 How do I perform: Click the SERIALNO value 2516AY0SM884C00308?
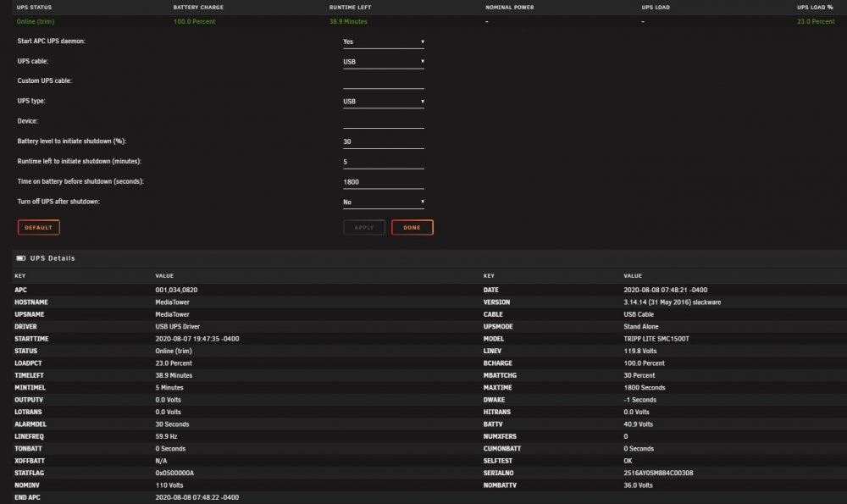pyautogui.click(x=658, y=474)
